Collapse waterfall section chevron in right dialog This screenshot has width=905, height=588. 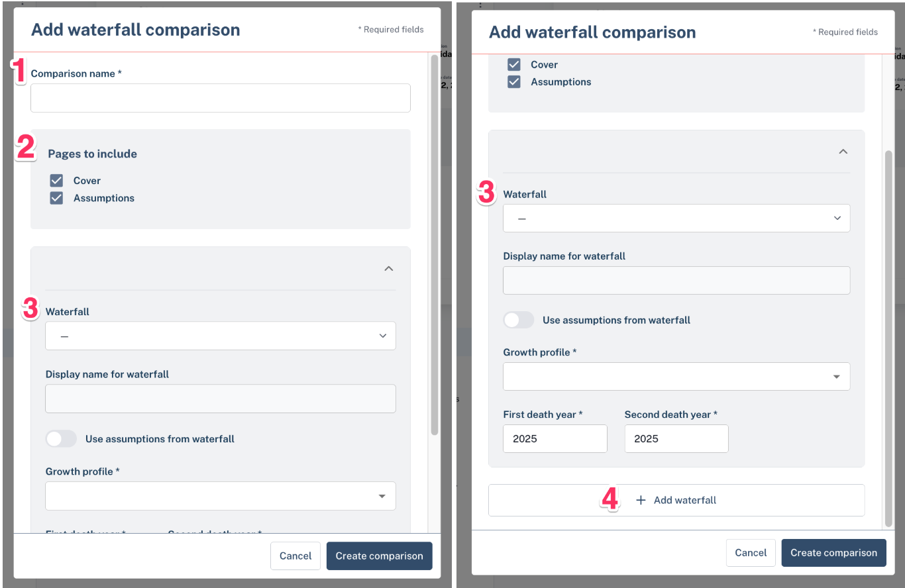[x=843, y=152]
